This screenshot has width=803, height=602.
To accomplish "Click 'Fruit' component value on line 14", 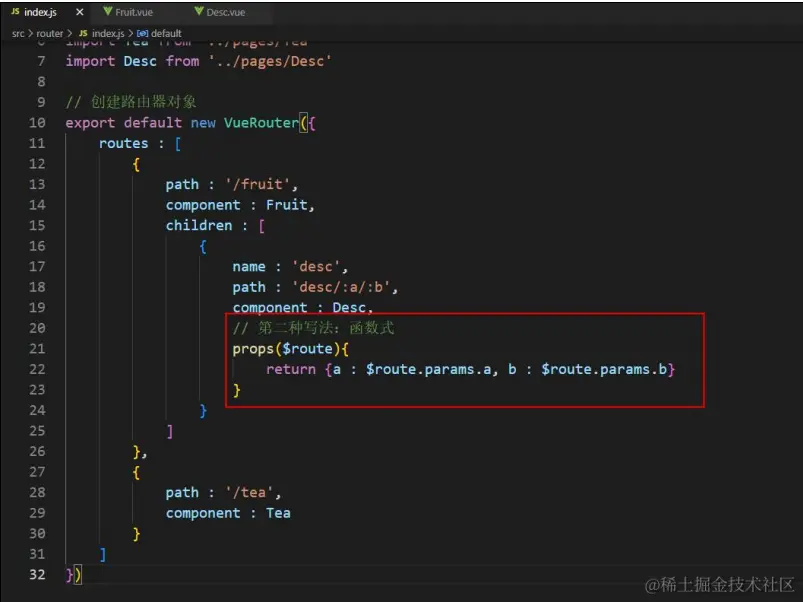I will tap(287, 205).
